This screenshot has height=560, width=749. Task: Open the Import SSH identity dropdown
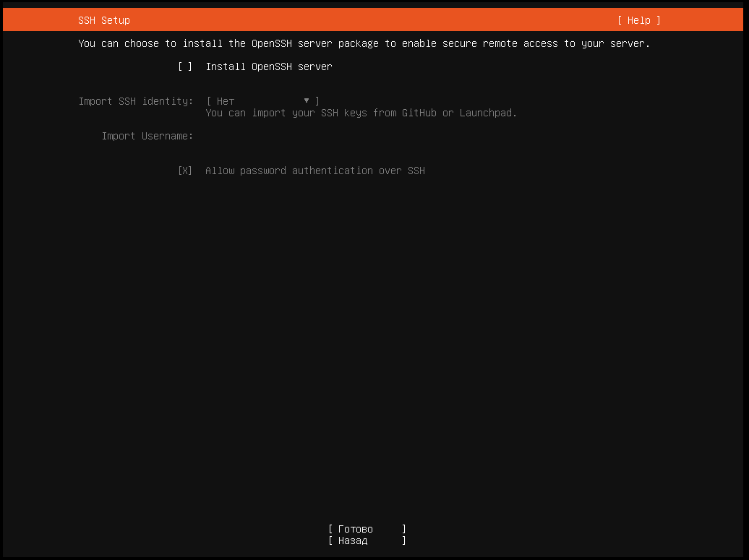(x=262, y=101)
